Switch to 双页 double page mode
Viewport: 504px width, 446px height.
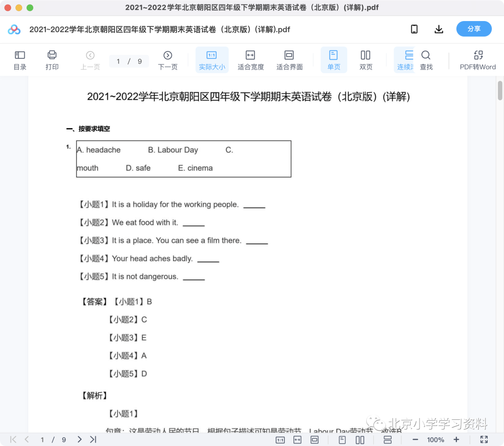tap(365, 60)
